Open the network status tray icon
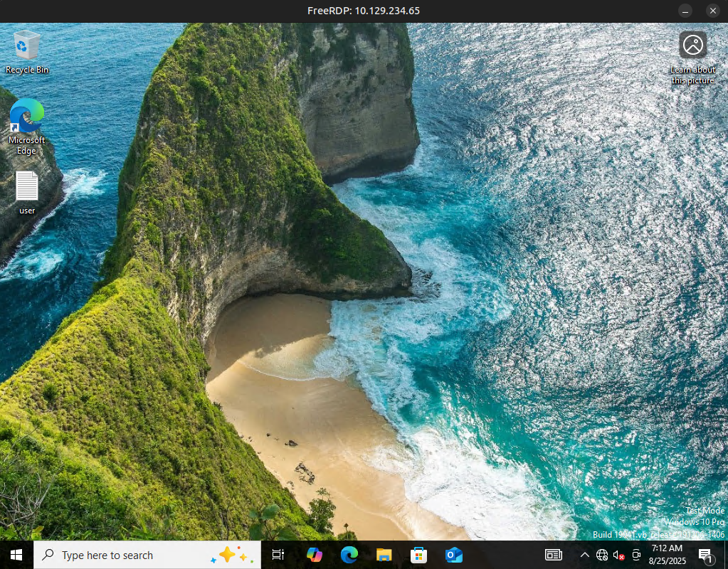 tap(602, 555)
